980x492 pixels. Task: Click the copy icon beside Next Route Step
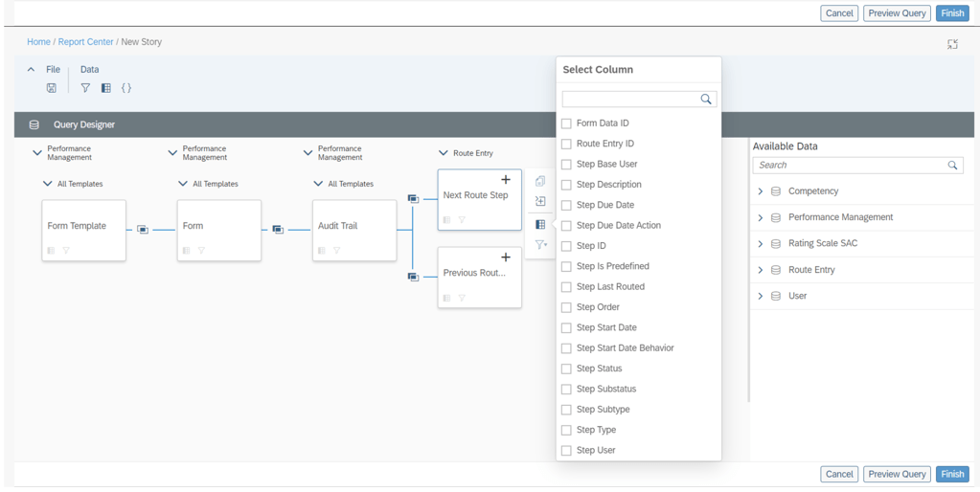click(x=540, y=181)
